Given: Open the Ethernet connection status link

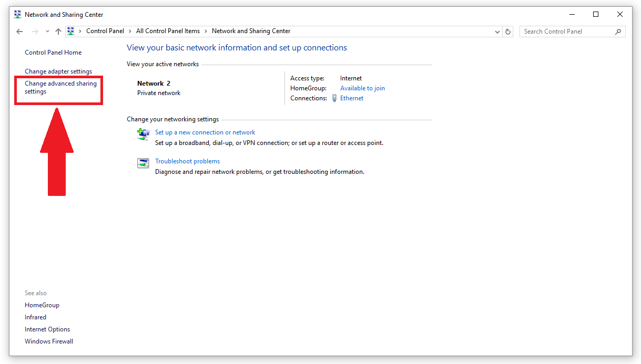Looking at the screenshot, I should 352,98.
